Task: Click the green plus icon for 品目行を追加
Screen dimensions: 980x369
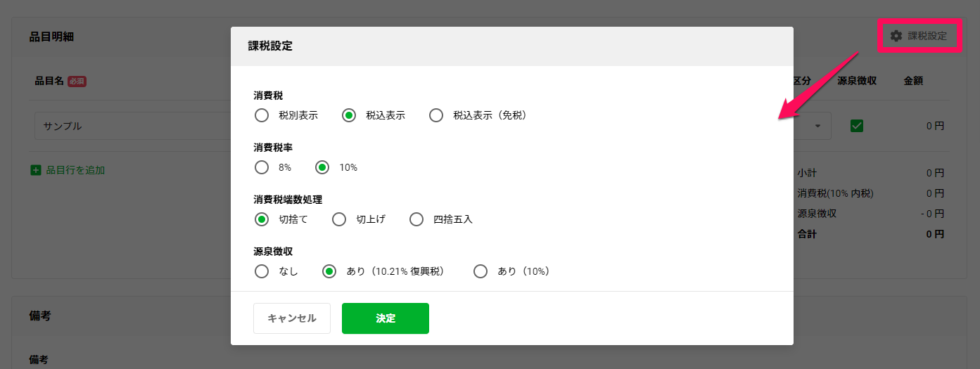Action: 36,170
